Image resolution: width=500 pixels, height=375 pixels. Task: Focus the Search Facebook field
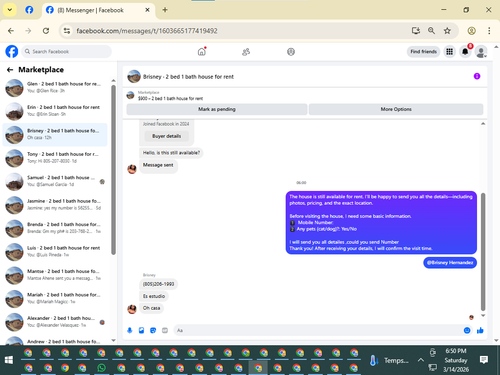(67, 52)
